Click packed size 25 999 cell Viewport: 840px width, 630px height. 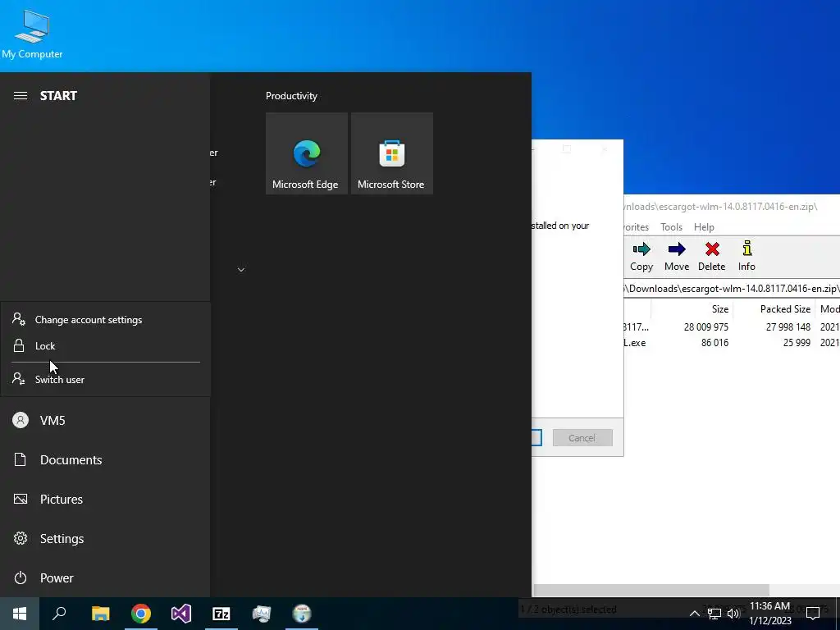click(x=796, y=343)
